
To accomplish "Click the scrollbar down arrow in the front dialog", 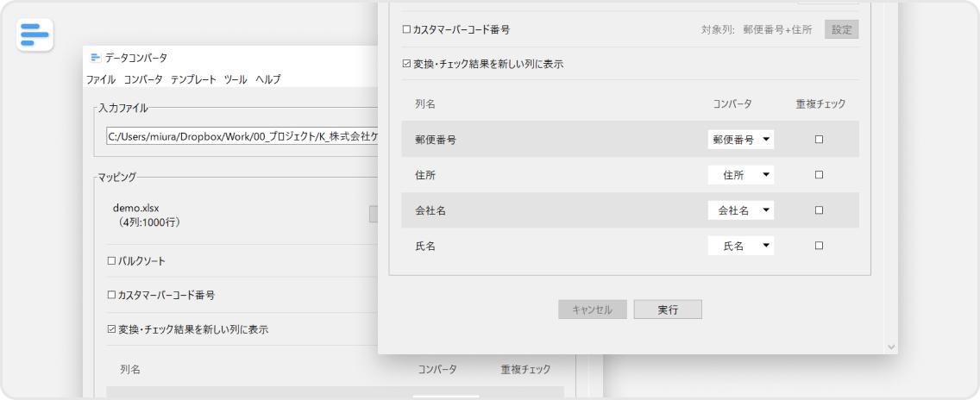I will (x=891, y=347).
